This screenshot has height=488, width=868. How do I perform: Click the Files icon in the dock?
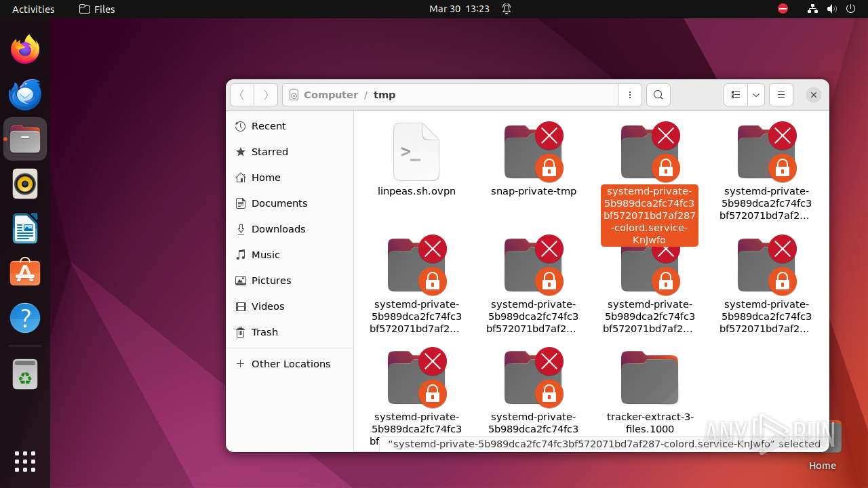pyautogui.click(x=25, y=139)
